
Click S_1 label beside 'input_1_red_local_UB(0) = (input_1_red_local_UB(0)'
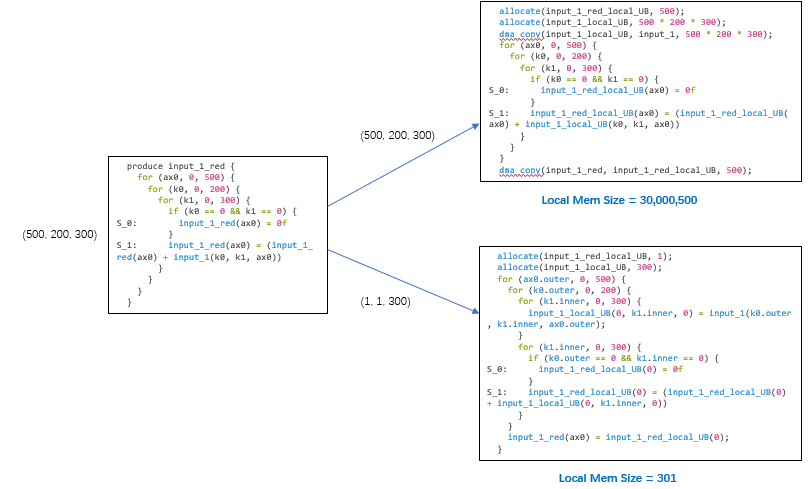point(497,392)
